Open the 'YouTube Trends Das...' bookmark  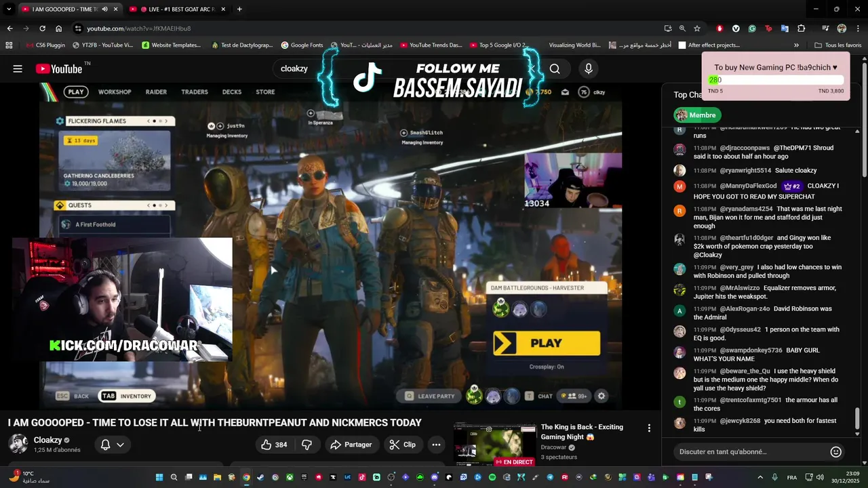point(431,45)
